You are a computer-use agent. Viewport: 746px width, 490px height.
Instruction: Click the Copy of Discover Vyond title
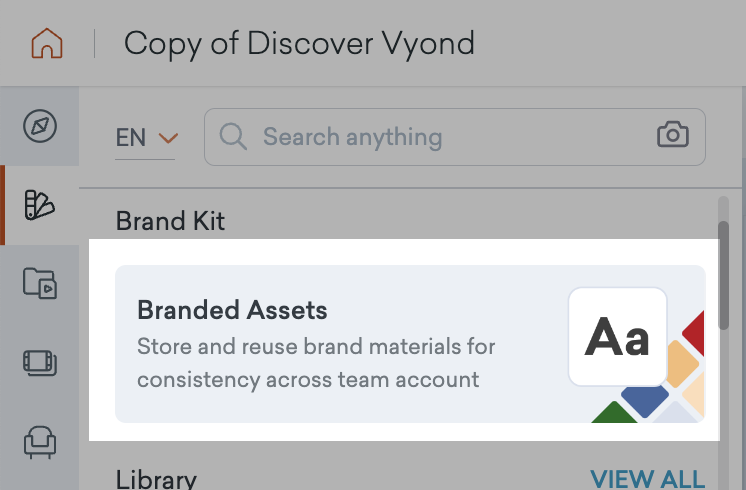[x=298, y=44]
